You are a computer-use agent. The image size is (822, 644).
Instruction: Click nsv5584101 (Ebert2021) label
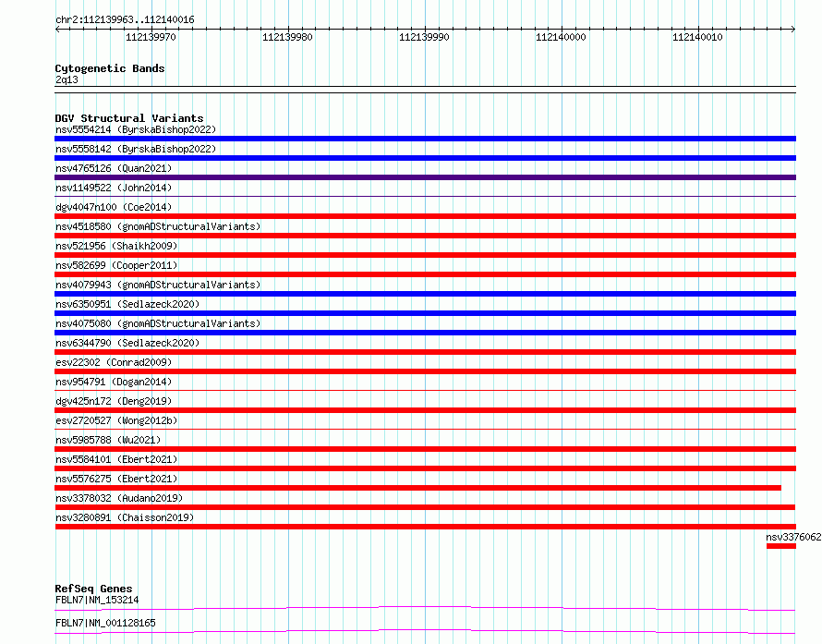click(x=116, y=459)
